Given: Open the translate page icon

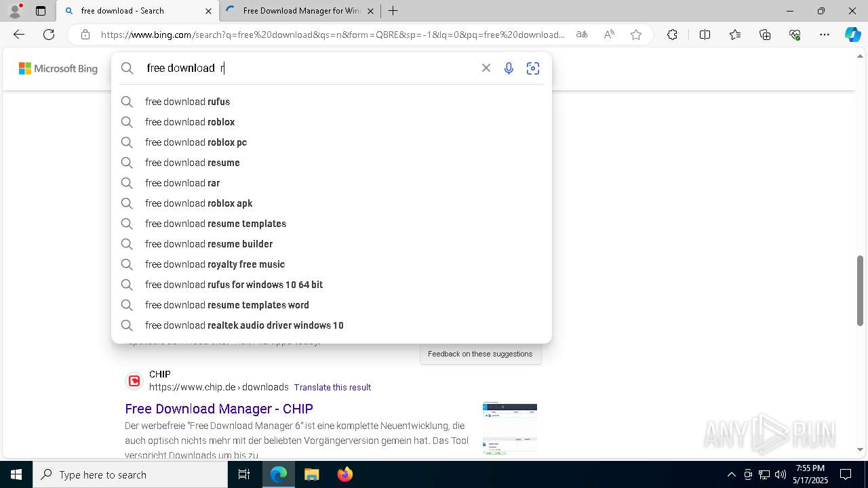Looking at the screenshot, I should (582, 35).
